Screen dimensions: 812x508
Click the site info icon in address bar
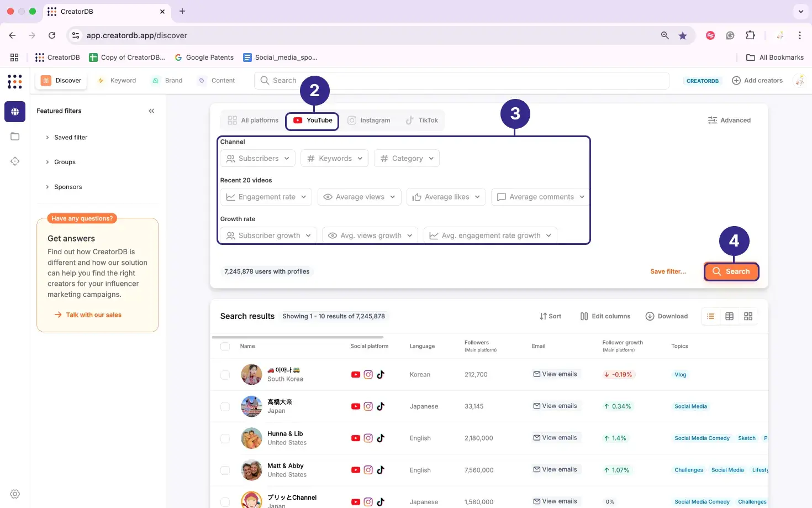click(76, 35)
